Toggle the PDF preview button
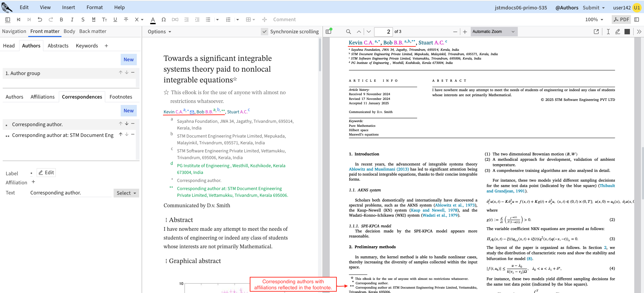The height and width of the screenshot is (293, 644). [621, 20]
